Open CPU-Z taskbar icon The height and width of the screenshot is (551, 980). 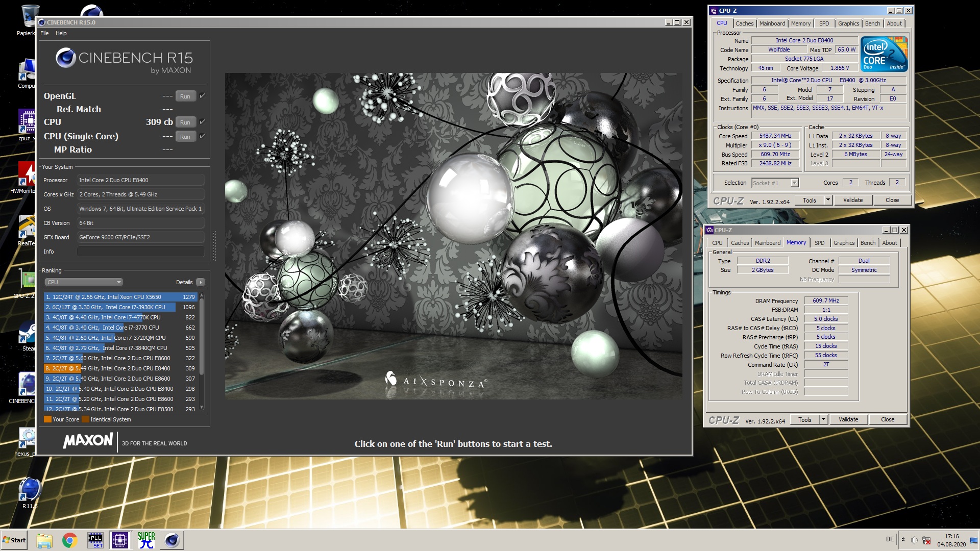(x=120, y=540)
